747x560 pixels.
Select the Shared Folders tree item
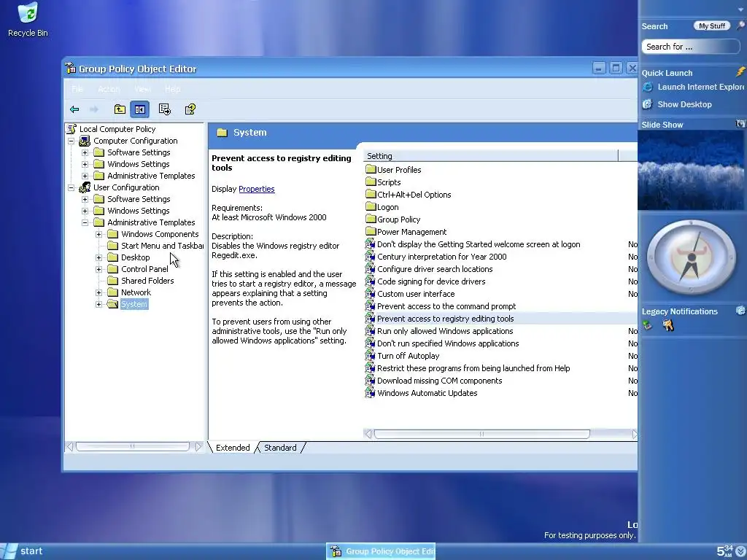click(x=147, y=281)
